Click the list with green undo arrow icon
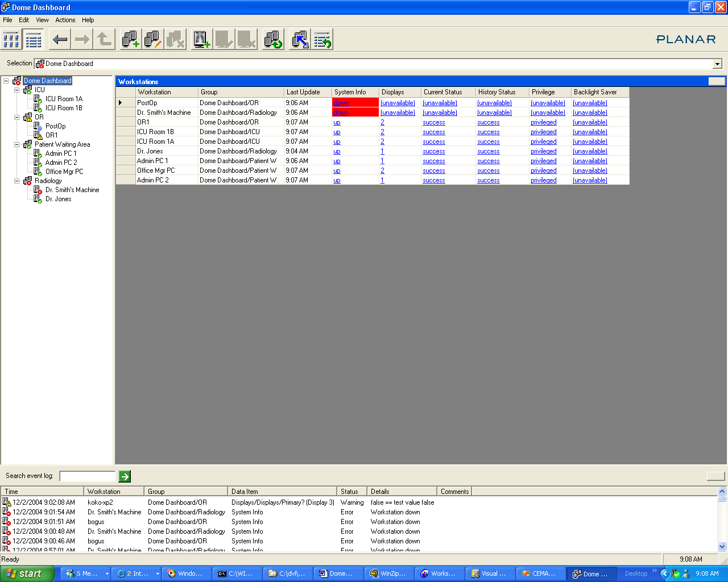The image size is (728, 582). coord(322,40)
